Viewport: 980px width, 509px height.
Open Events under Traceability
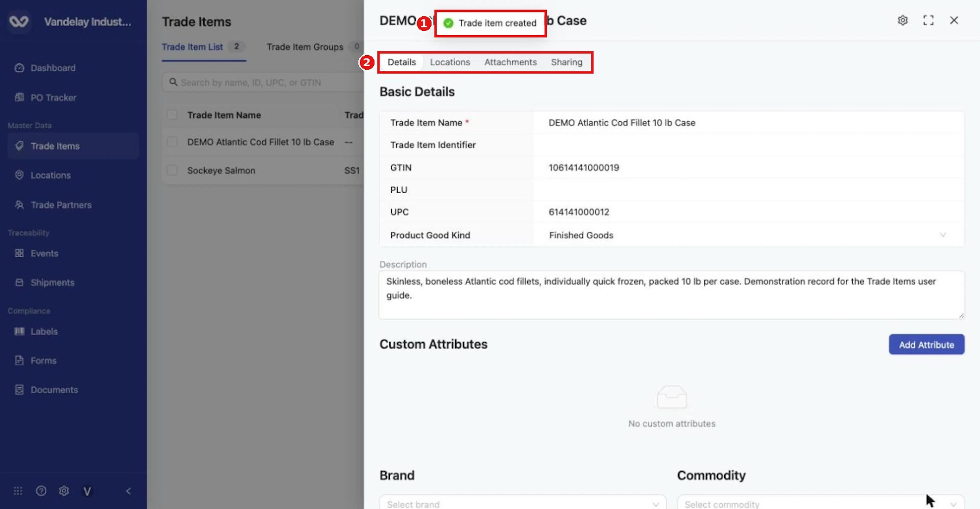(44, 253)
